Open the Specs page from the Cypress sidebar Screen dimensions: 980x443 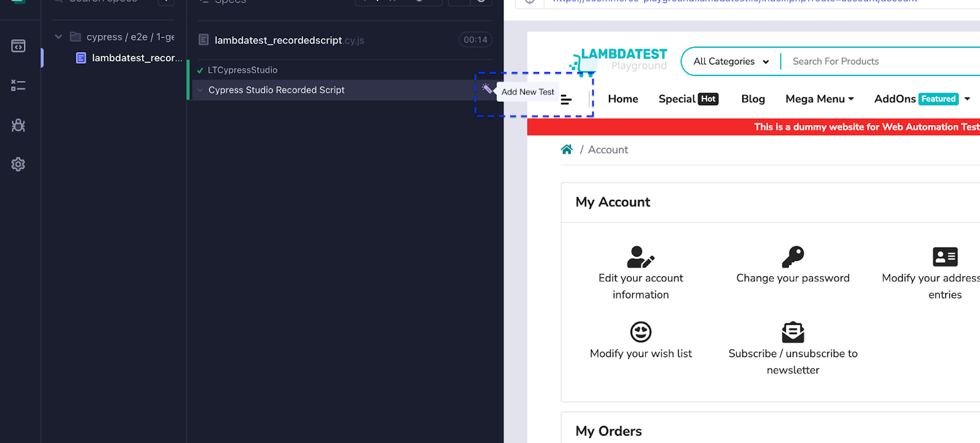[x=18, y=46]
